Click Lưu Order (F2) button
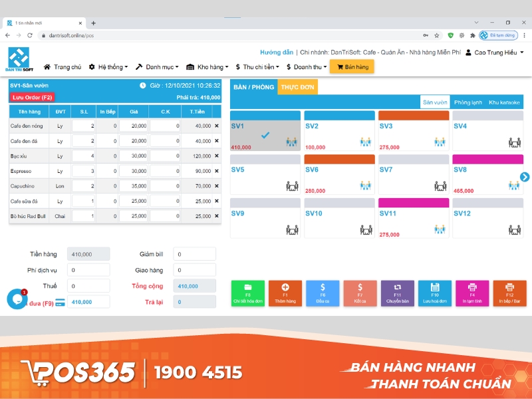This screenshot has height=399, width=532. 32,97
